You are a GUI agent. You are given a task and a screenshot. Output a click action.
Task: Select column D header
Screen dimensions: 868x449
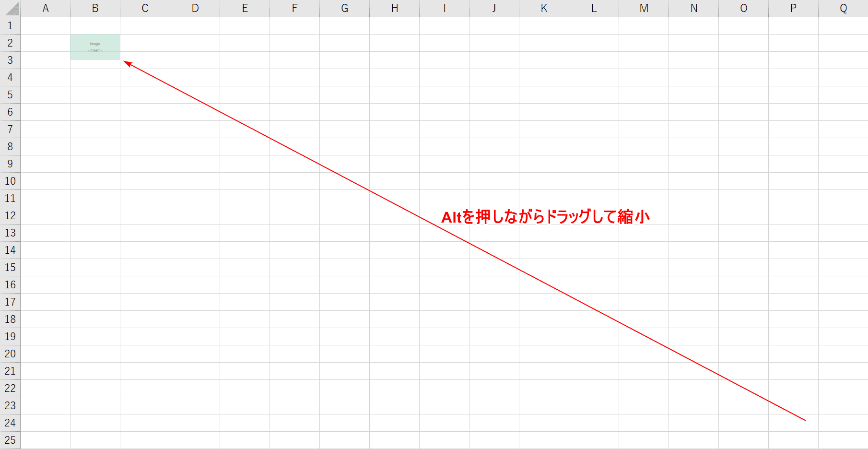[x=195, y=8]
